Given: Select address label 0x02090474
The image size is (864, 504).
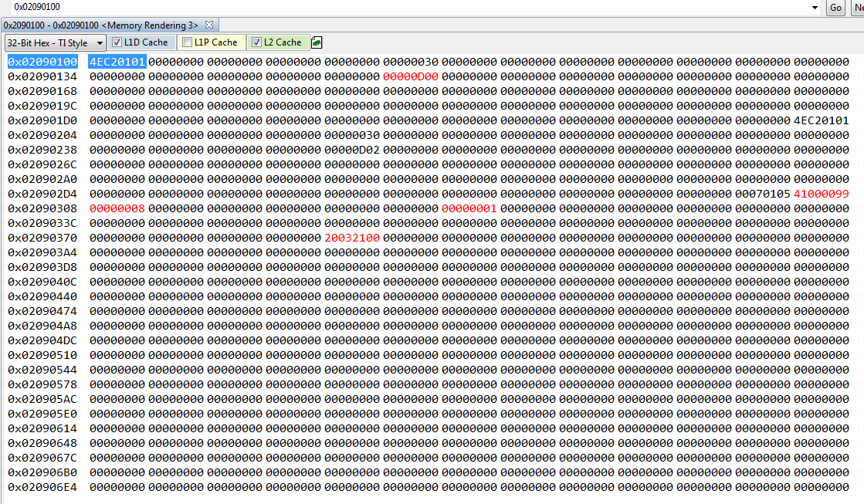Looking at the screenshot, I should (x=42, y=311).
